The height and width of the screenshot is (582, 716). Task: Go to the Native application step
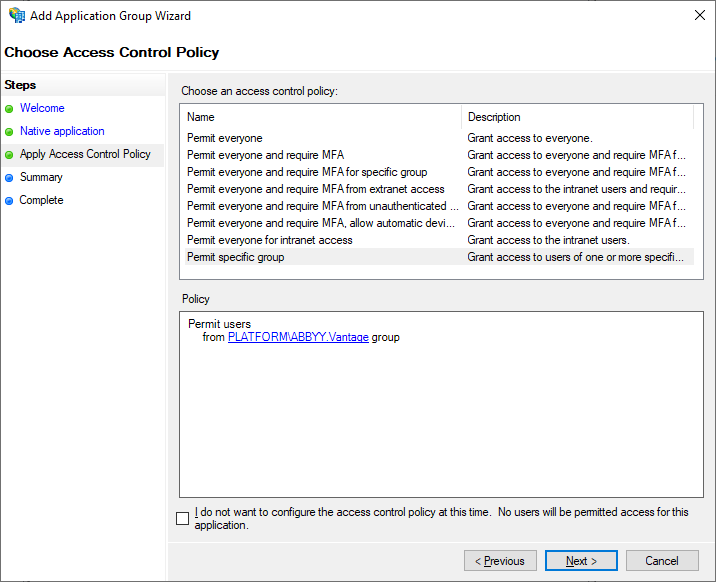62,131
